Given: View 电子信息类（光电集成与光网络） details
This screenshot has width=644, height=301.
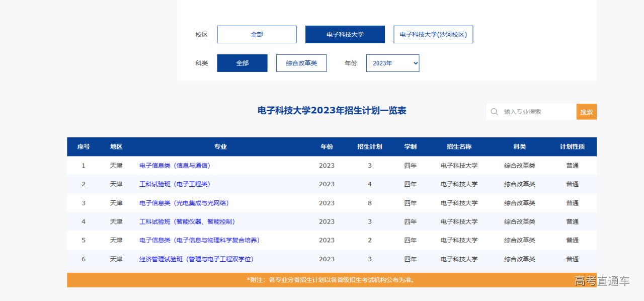Looking at the screenshot, I should (184, 203).
